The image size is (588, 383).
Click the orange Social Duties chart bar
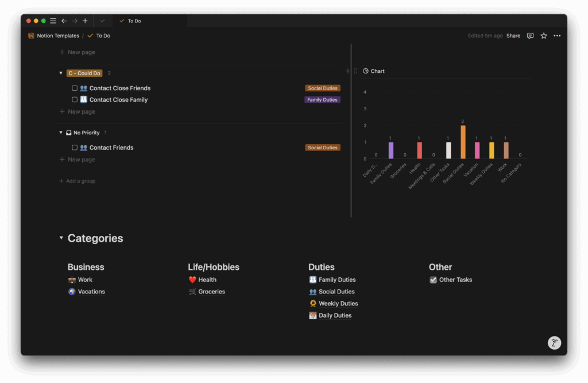(x=463, y=142)
